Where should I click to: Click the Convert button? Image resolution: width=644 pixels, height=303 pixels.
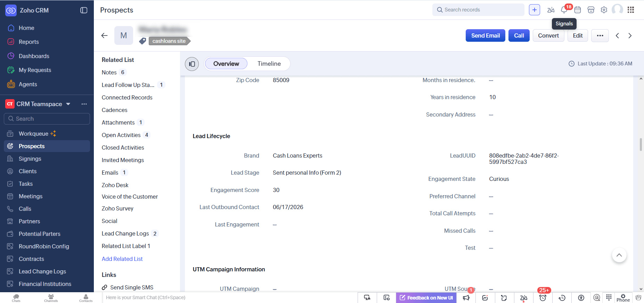[548, 35]
